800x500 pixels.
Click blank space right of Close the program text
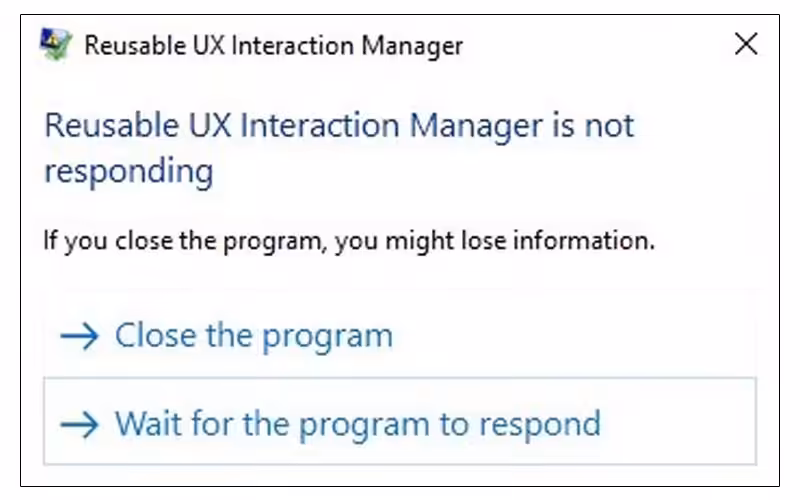coord(570,336)
